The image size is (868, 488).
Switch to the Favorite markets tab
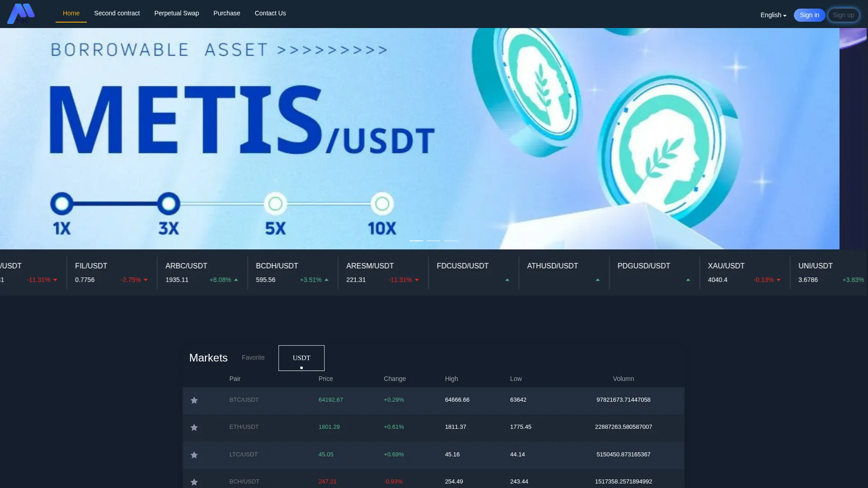[x=253, y=357]
